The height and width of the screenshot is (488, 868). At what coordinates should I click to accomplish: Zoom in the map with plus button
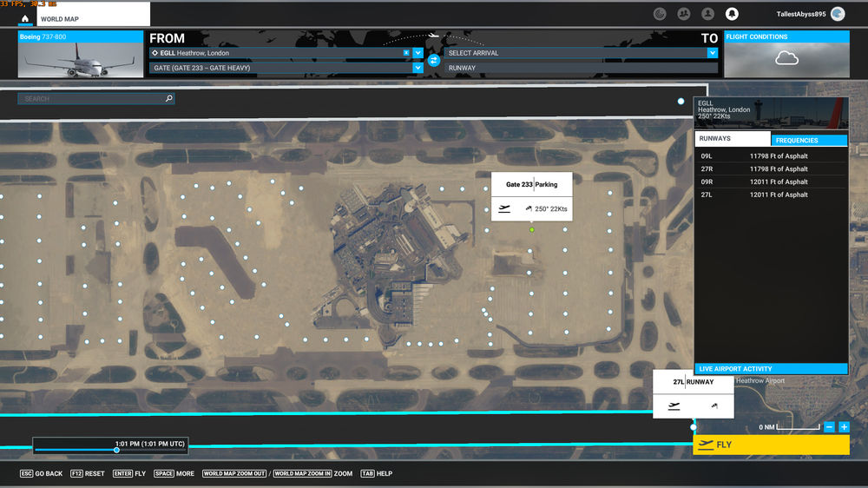(x=844, y=427)
